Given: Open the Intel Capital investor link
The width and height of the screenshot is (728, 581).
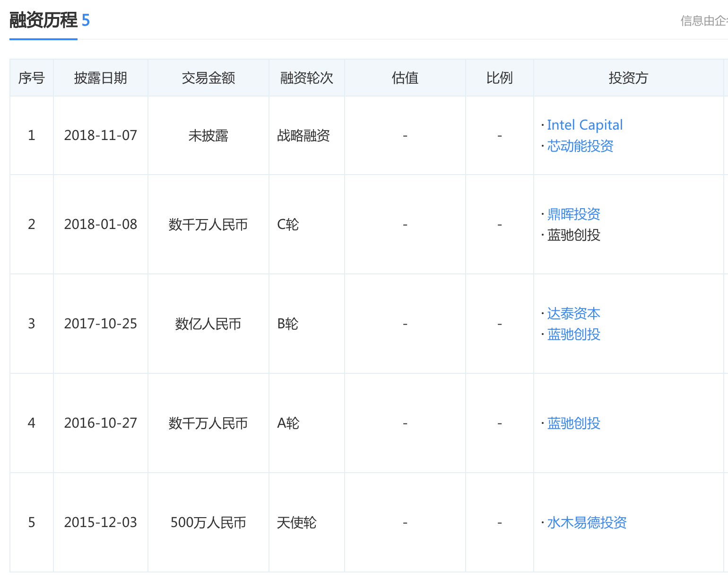Looking at the screenshot, I should (x=585, y=125).
